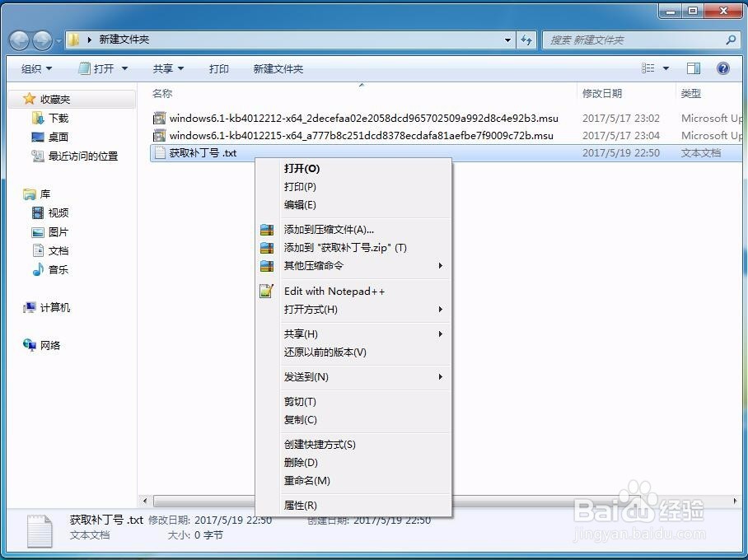This screenshot has height=560, width=748.
Task: Open Help via the question mark icon
Action: 723,68
